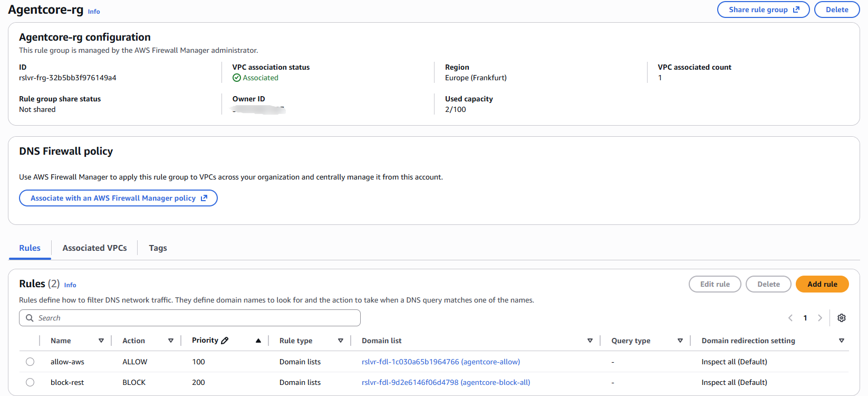The image size is (868, 396).
Task: Open the agentcore-allow domain list link
Action: [x=441, y=362]
